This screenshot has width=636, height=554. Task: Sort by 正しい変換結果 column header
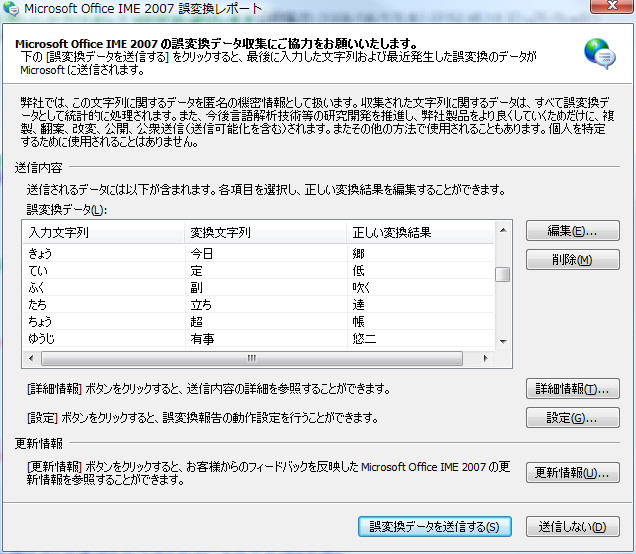click(x=420, y=232)
